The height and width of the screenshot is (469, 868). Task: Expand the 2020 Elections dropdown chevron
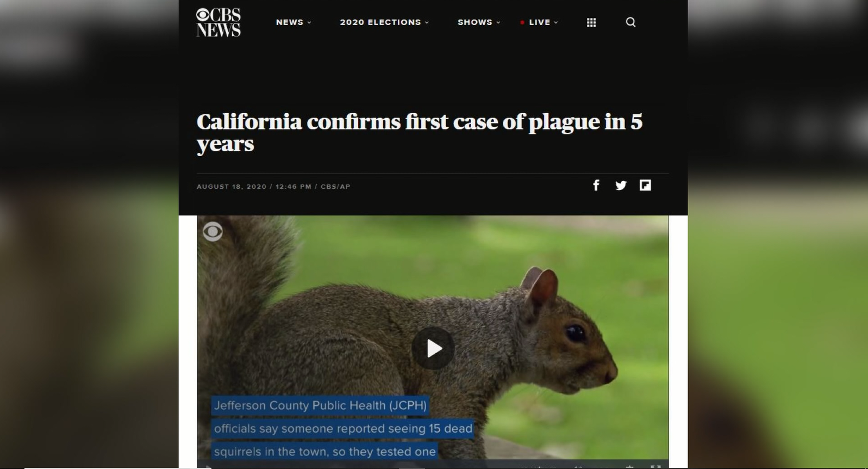tap(427, 22)
